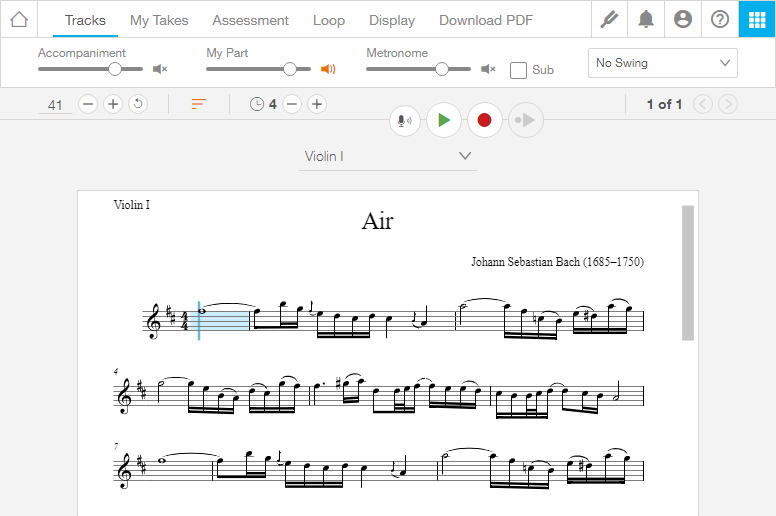The width and height of the screenshot is (776, 516).
Task: Click the Johann Sebastian Bach composer text
Action: (557, 262)
